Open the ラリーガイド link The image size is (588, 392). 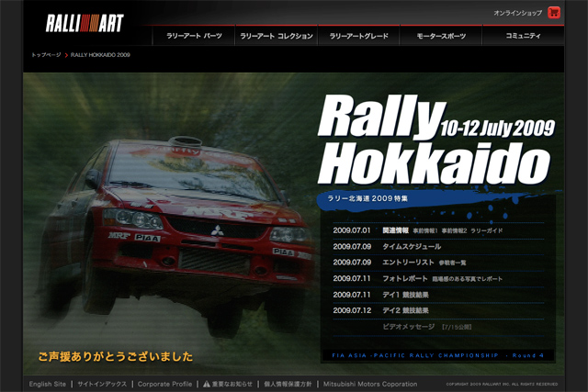click(486, 230)
